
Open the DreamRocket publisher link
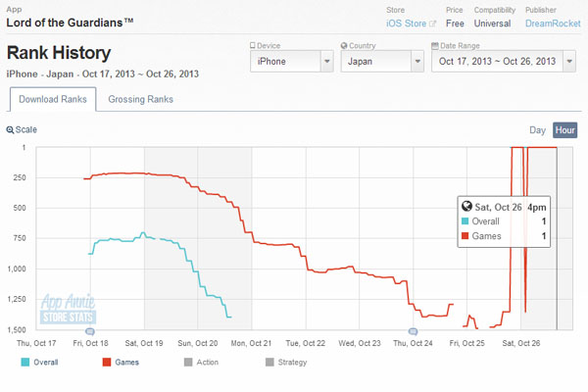click(x=553, y=24)
